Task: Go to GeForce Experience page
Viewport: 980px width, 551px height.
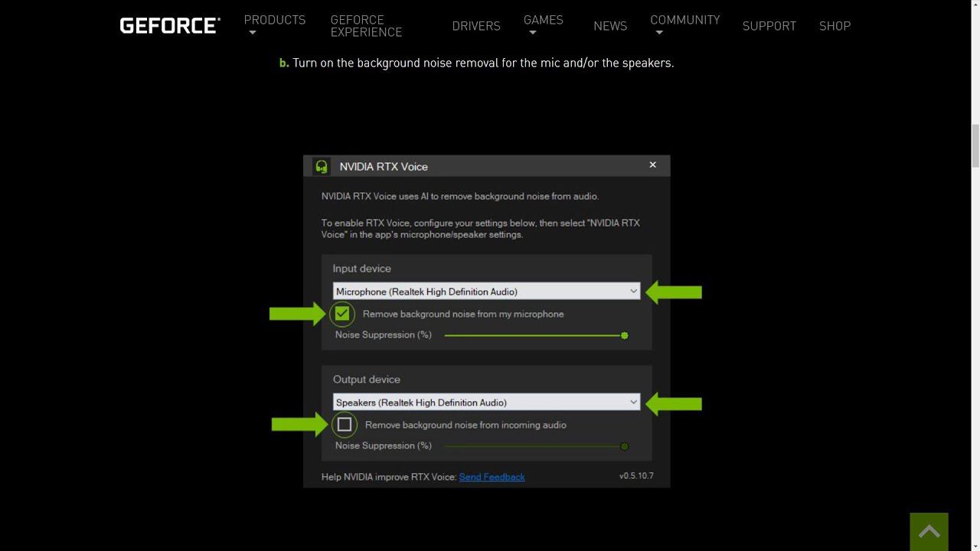Action: (366, 26)
